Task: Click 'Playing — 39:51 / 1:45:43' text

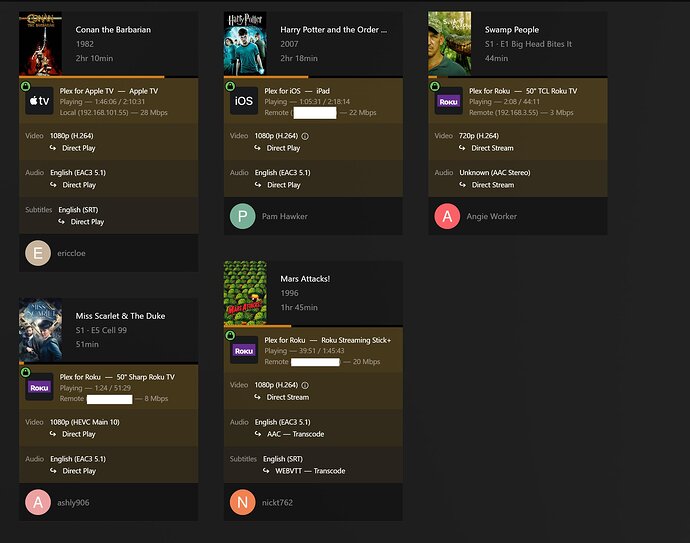Action: click(304, 351)
